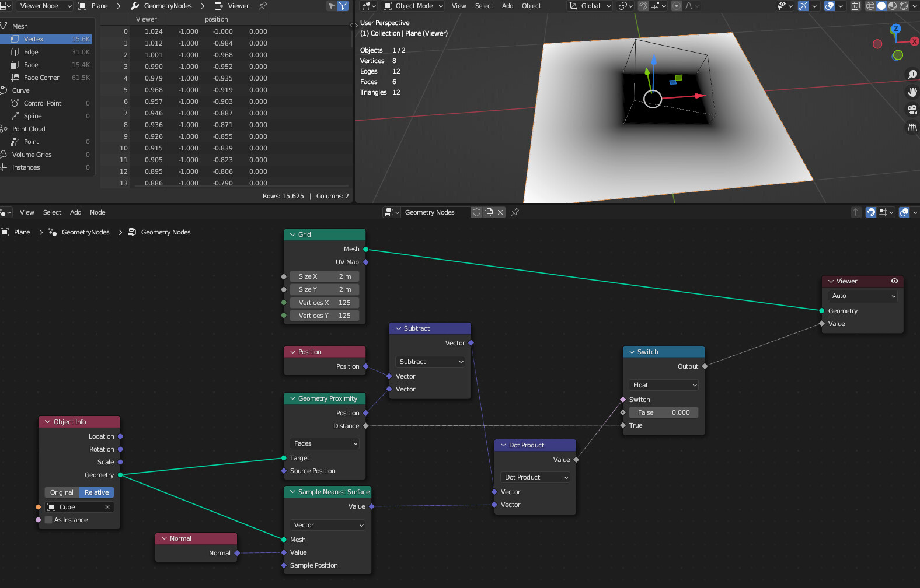Viewport: 920px width, 588px height.
Task: Toggle snapping magnet in viewport header
Action: (x=643, y=6)
